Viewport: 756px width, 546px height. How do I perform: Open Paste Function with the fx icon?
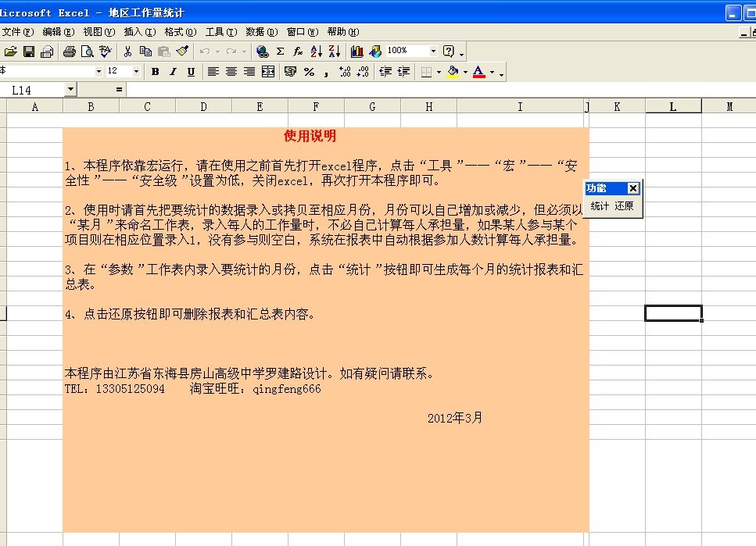click(297, 51)
